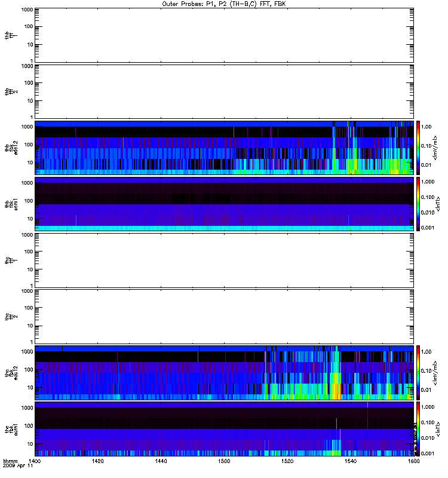The width and height of the screenshot is (448, 478).
Task: Click the 1000 y-tick of thc fff 2 panel
Action: point(27,291)
